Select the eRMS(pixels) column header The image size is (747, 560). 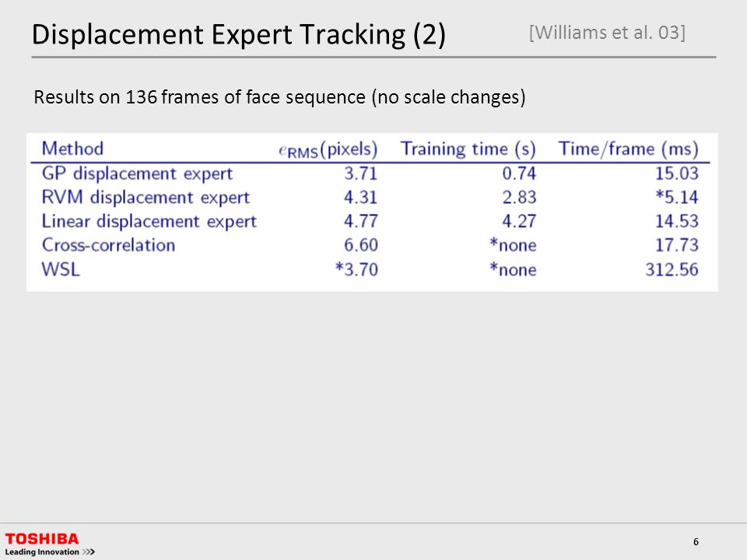(x=328, y=149)
